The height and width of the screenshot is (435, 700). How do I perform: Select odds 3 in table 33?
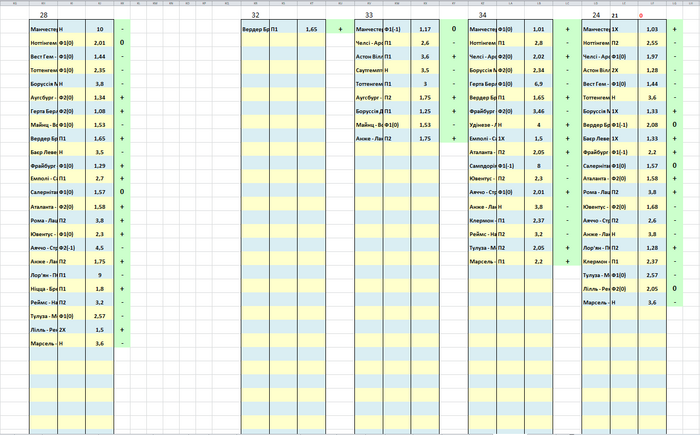[x=425, y=84]
